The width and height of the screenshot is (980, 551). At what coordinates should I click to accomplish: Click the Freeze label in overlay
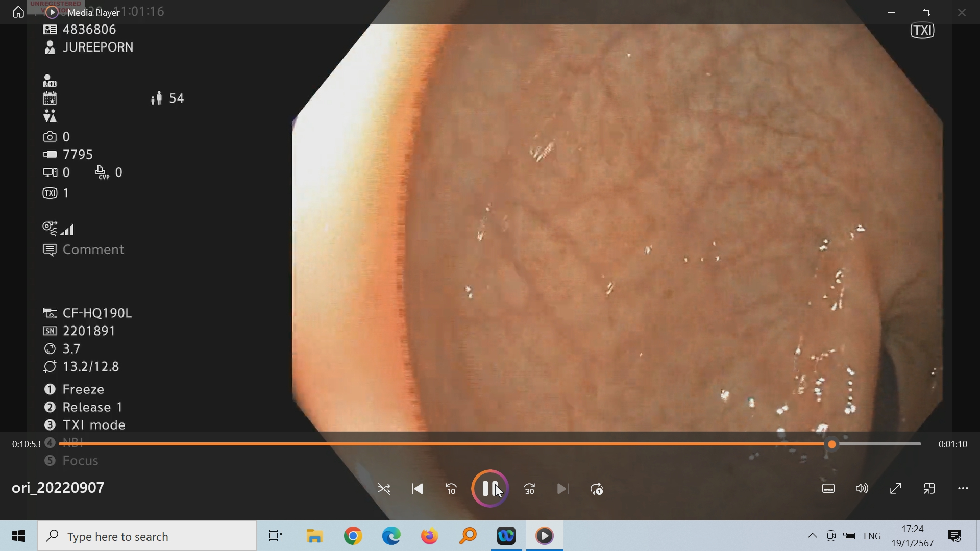[83, 389]
